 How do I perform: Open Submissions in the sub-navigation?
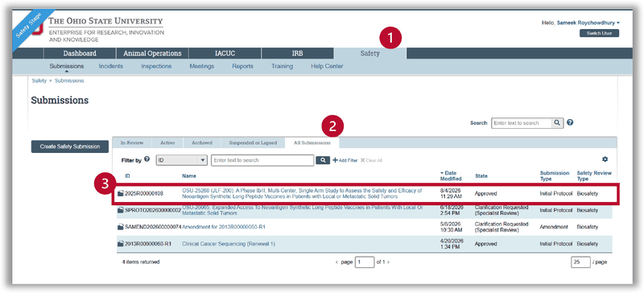pos(67,66)
